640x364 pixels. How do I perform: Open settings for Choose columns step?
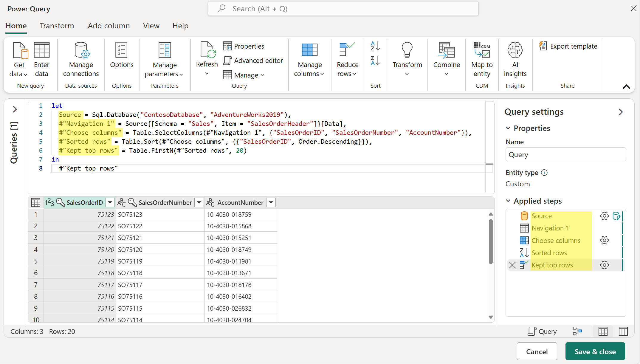click(x=605, y=240)
